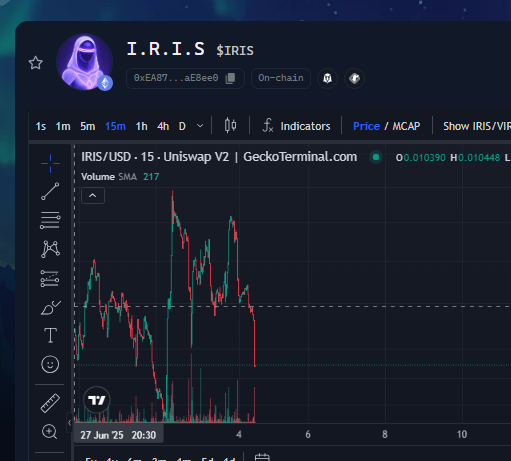The image size is (511, 461).
Task: Activate the zoom in tool
Action: 50,432
